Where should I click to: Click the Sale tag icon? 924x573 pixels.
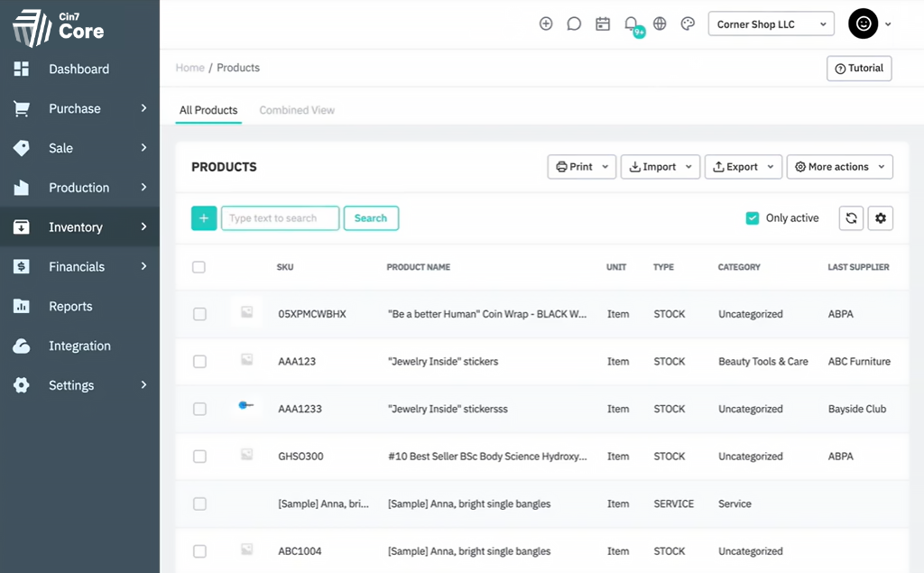pos(22,148)
